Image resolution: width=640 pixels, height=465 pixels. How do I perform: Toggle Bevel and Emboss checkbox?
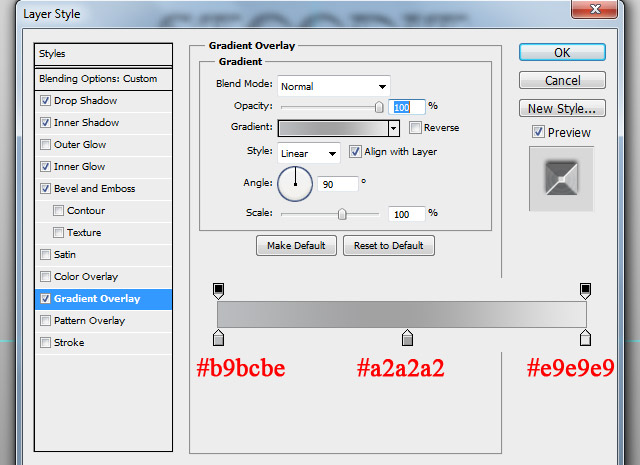point(45,189)
